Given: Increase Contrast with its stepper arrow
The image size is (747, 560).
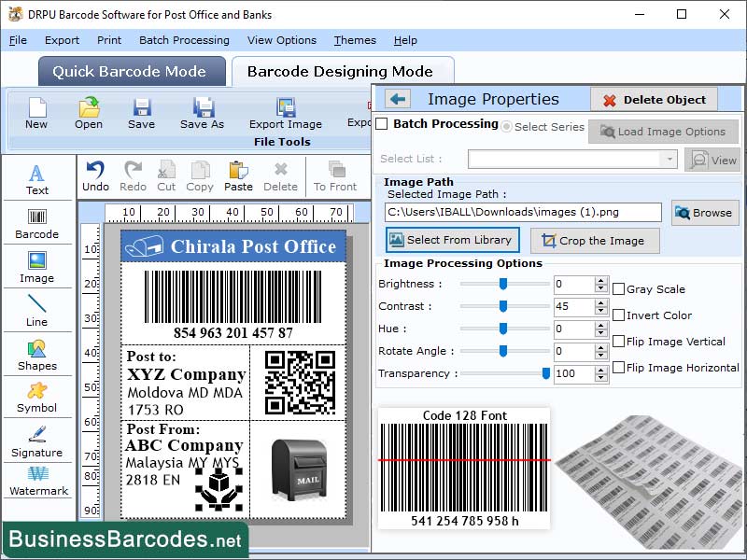Looking at the screenshot, I should click(601, 302).
